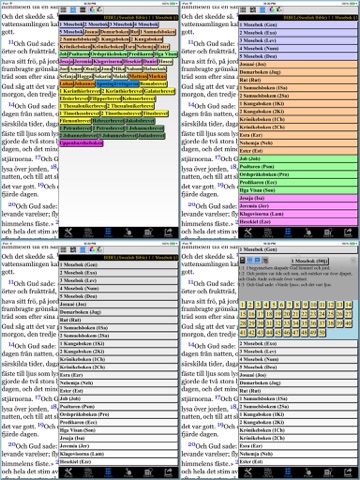Viewport: 360px width, 480px height.
Task: Tap pen edit icon on colored list toolbar
Action: point(279,10)
